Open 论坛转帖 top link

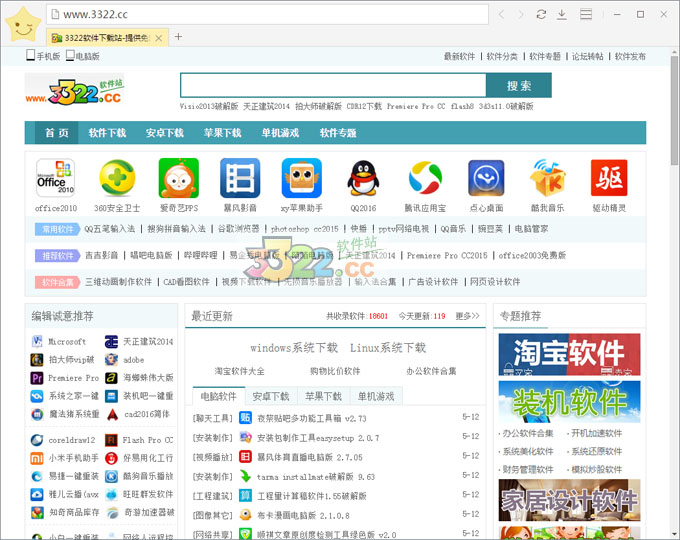(587, 56)
